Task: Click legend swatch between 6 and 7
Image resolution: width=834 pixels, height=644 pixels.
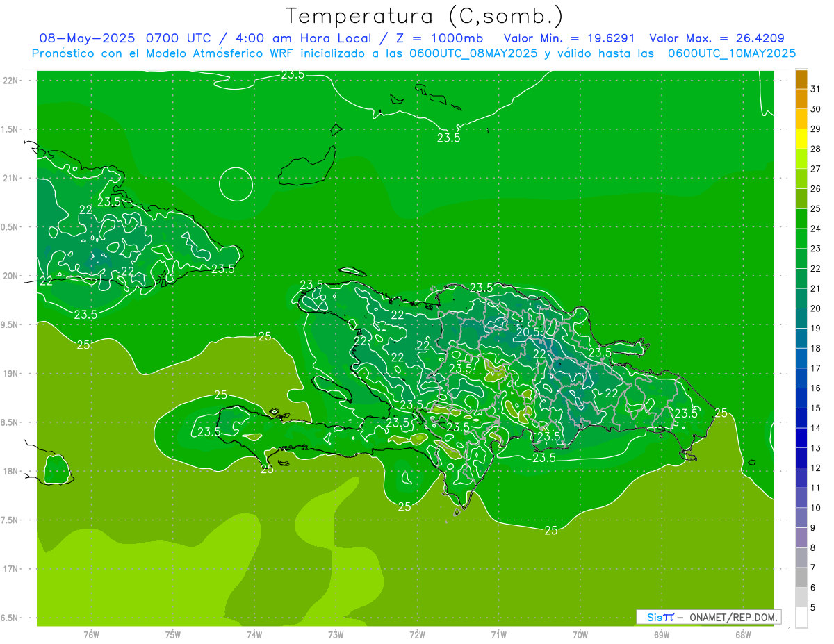Action: [801, 578]
